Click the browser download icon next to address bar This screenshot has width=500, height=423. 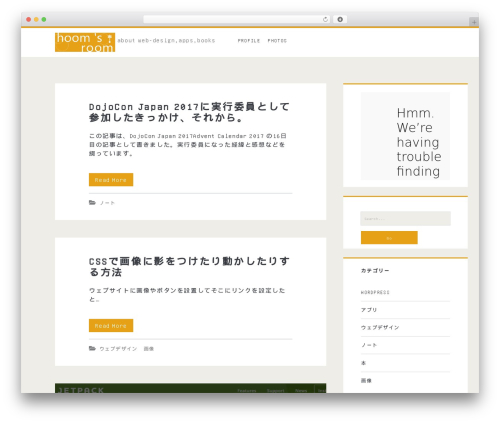tap(340, 19)
